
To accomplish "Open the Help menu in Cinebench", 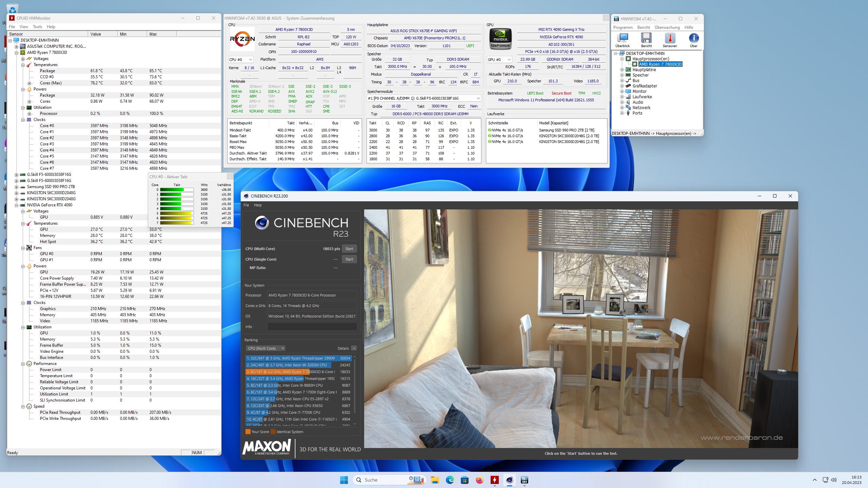I will point(258,205).
